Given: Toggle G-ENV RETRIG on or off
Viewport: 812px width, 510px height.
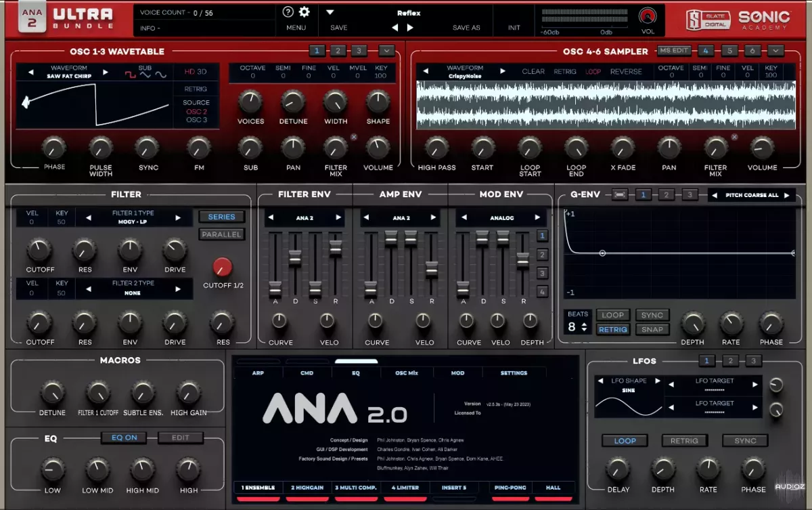Looking at the screenshot, I should coord(612,329).
